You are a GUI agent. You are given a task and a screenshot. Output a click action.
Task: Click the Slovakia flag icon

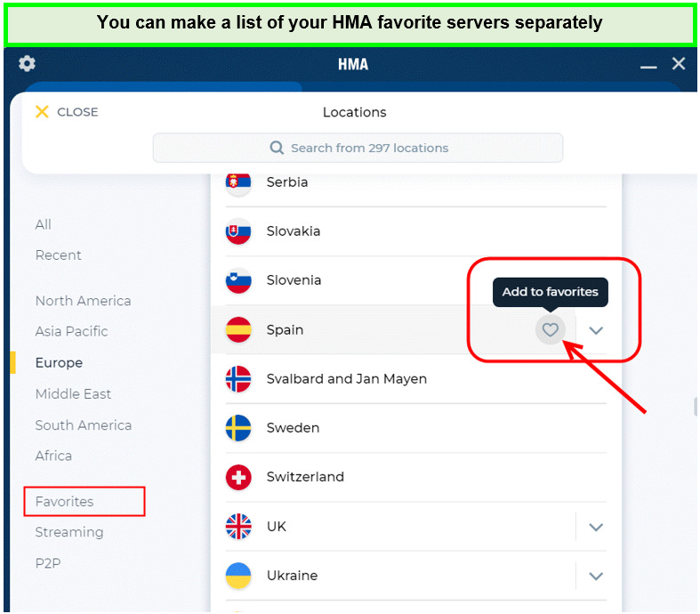(x=238, y=231)
